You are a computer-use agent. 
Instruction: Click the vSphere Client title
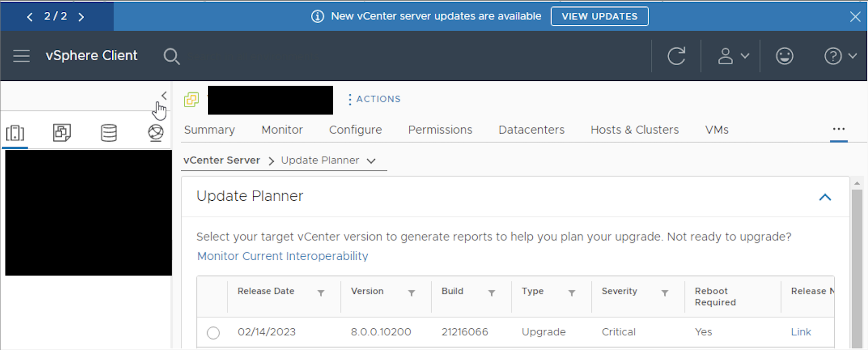pyautogui.click(x=91, y=56)
